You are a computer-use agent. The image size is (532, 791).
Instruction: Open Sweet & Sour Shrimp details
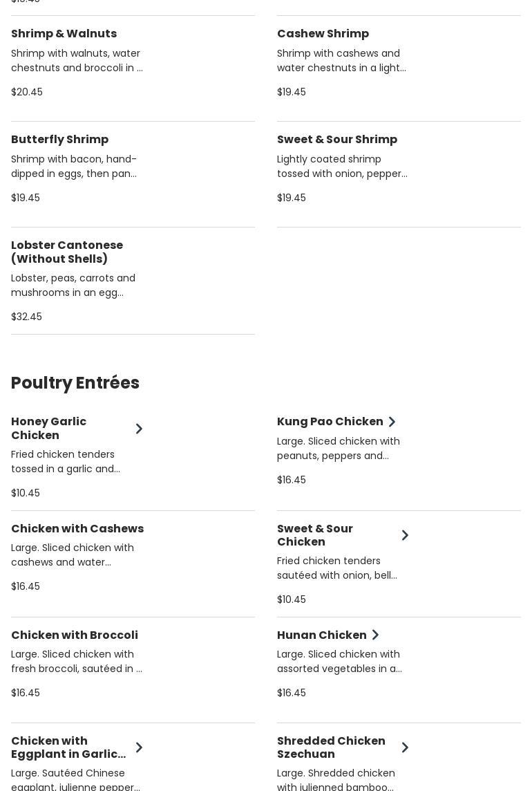[337, 140]
